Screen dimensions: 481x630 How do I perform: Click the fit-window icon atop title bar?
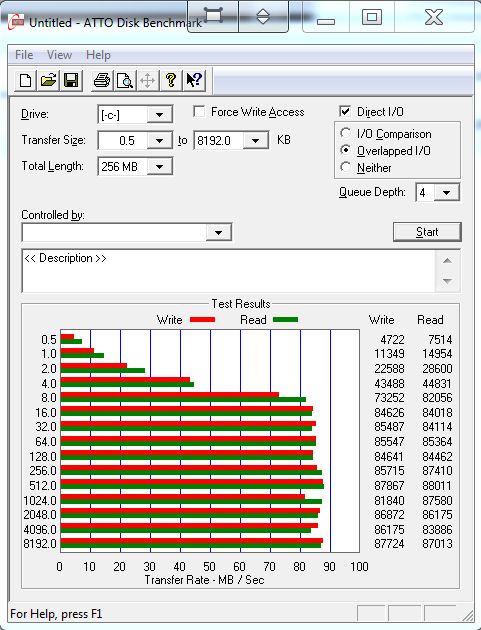213,16
